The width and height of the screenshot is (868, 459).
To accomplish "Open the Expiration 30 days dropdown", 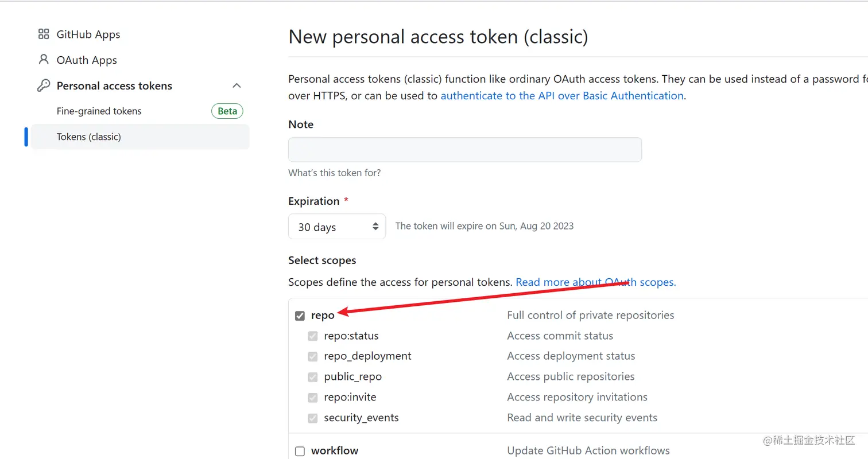I will click(336, 227).
